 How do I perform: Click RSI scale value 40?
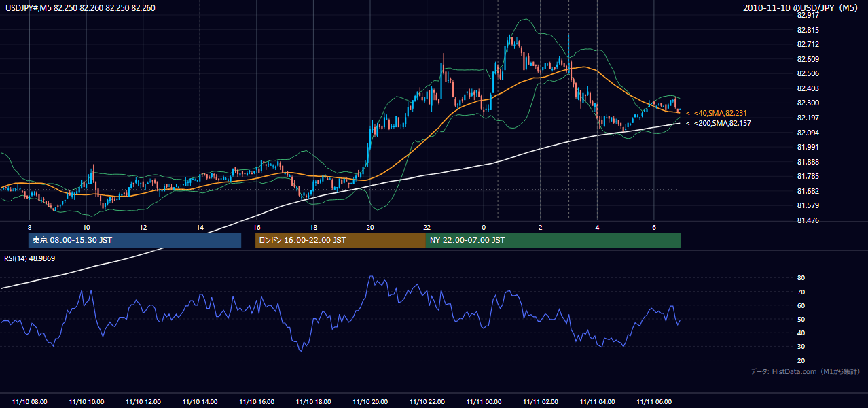[801, 333]
